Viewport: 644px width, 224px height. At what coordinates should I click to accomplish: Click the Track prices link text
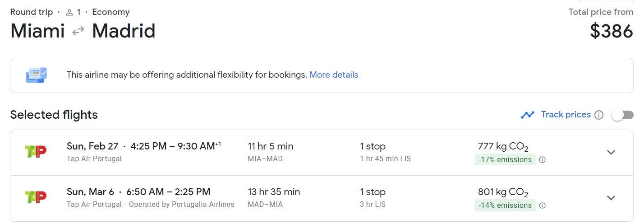566,115
